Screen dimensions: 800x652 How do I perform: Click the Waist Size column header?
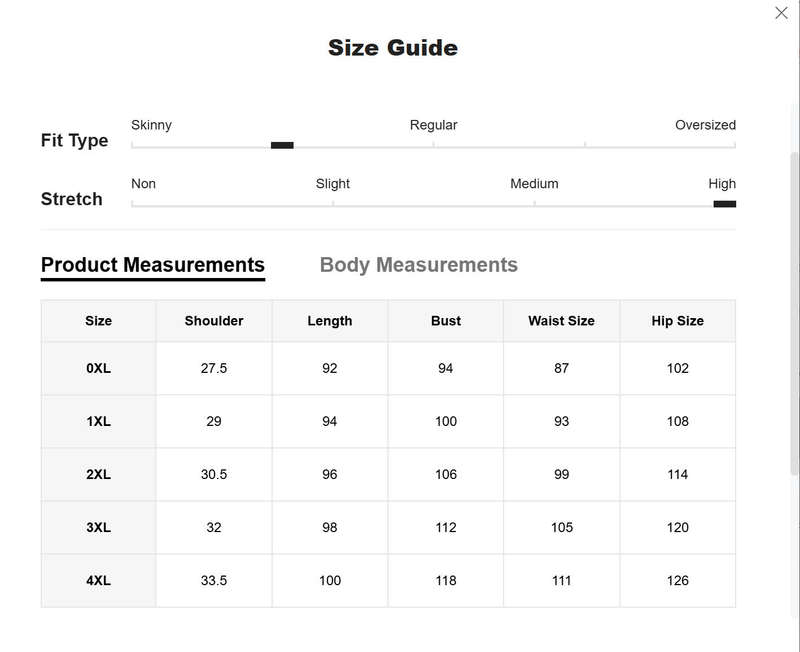point(561,321)
